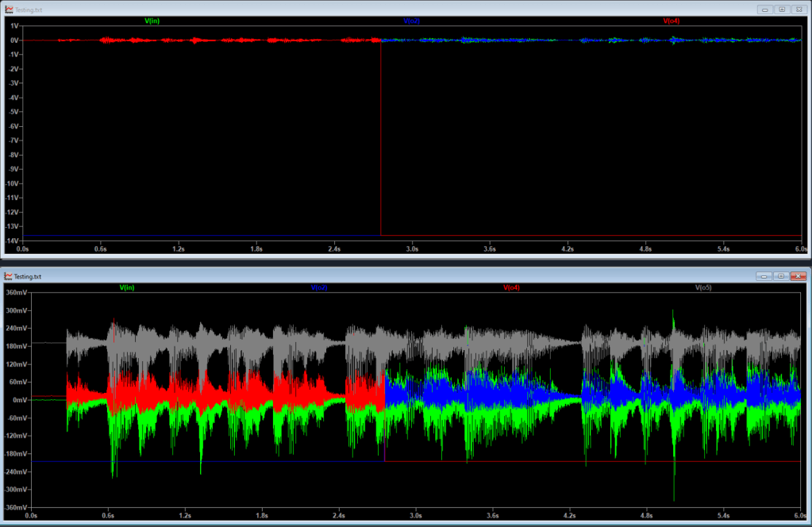
Task: Click the red V(o4) label in bottom plot
Action: [x=511, y=287]
